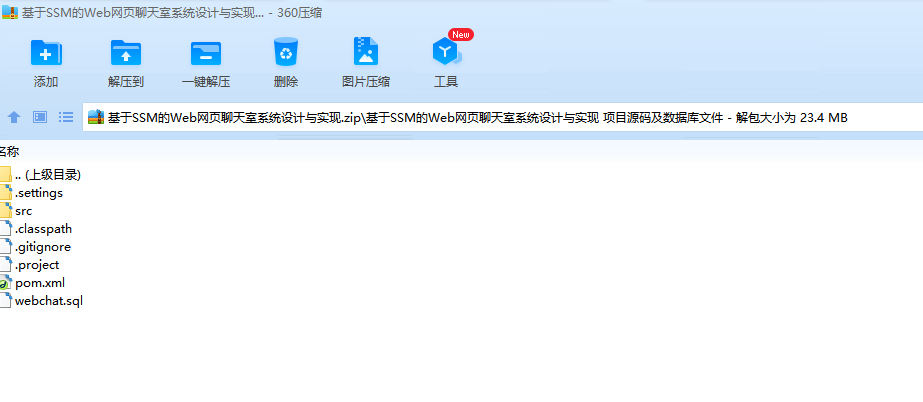This screenshot has width=923, height=402.
Task: Click the src folder icon
Action: point(5,211)
